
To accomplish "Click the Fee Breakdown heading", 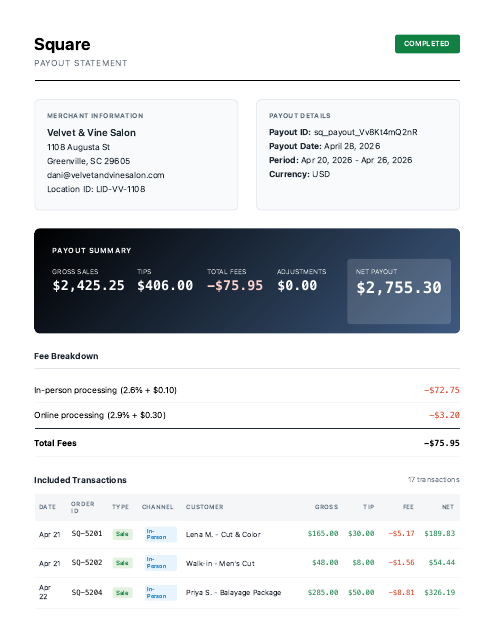I will pos(66,356).
